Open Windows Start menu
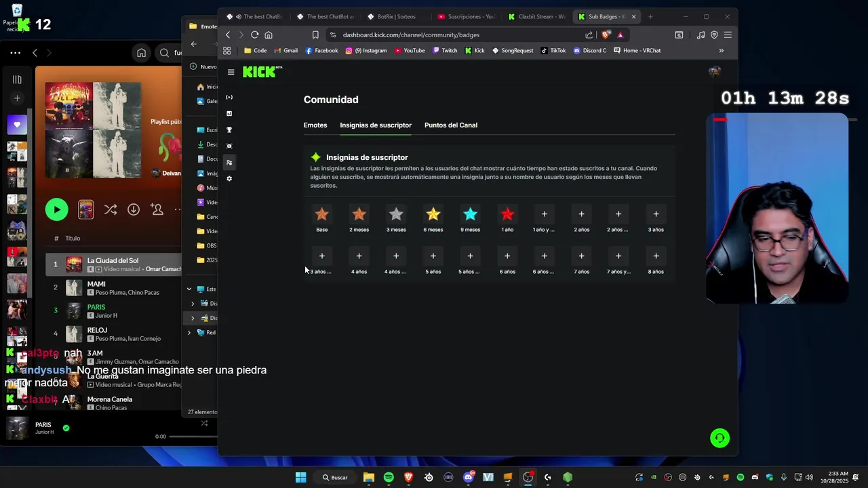The width and height of the screenshot is (868, 488). click(300, 477)
